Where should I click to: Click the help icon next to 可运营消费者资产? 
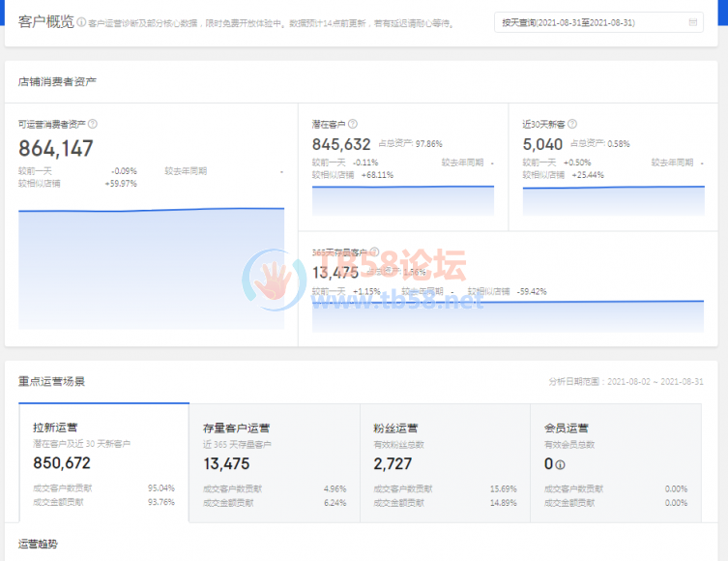[x=93, y=125]
